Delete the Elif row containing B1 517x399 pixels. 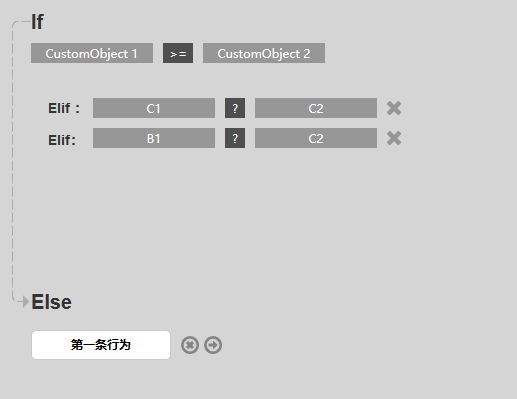394,138
